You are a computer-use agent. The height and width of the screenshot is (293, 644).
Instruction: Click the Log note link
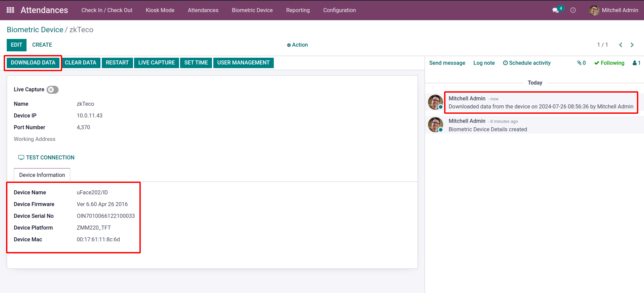(484, 63)
